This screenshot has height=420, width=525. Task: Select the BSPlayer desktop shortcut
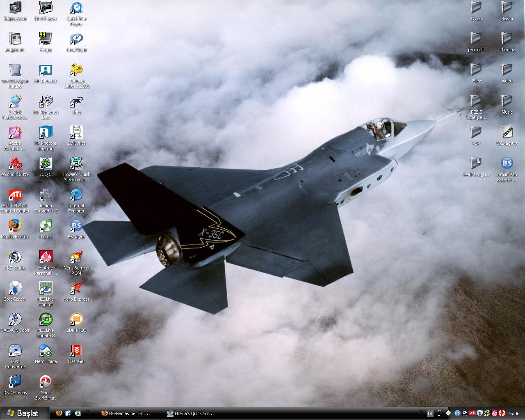[x=76, y=230]
